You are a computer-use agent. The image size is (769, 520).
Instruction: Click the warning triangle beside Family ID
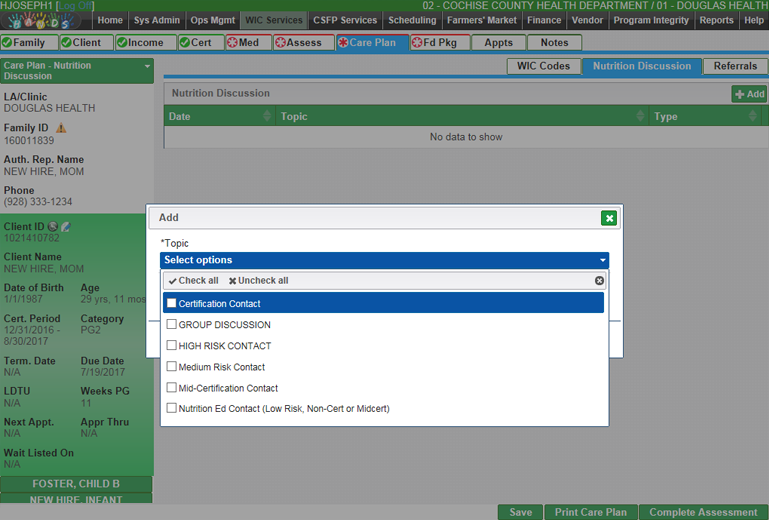[x=61, y=128]
